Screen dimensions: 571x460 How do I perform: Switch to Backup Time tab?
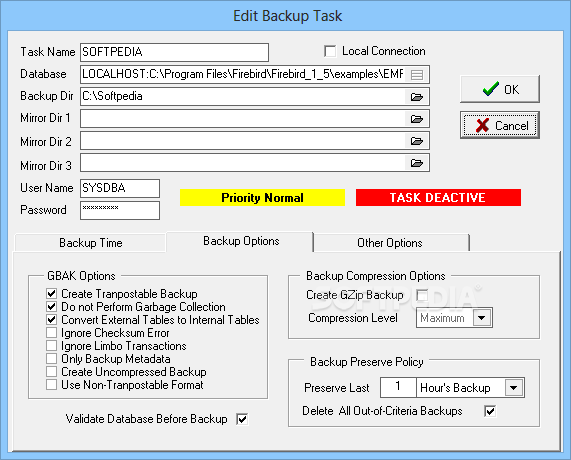tap(90, 243)
